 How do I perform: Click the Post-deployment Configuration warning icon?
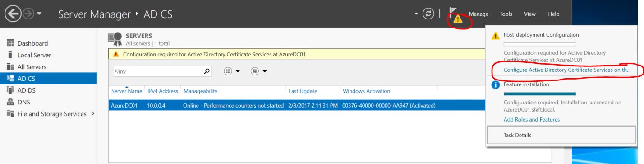[496, 35]
